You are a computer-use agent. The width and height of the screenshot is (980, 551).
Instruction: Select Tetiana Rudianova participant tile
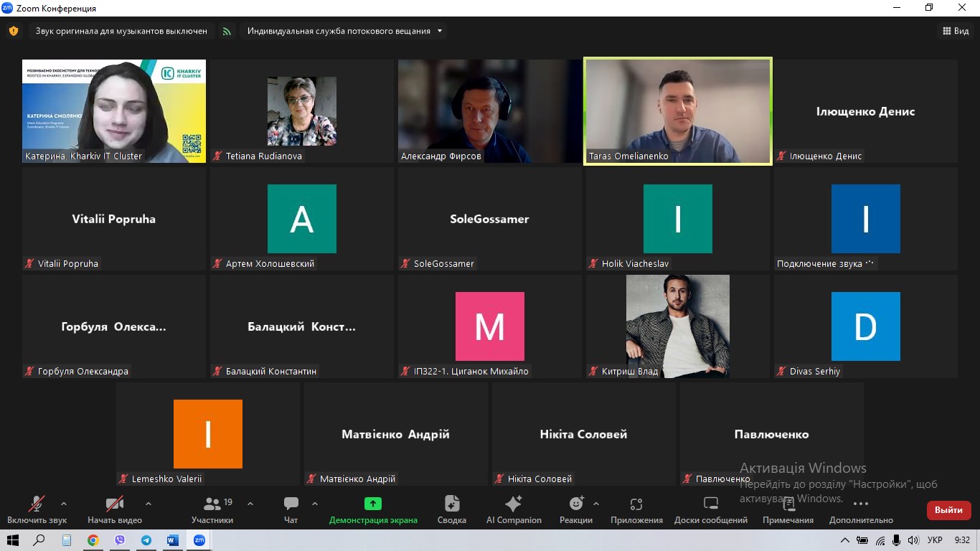(x=302, y=111)
